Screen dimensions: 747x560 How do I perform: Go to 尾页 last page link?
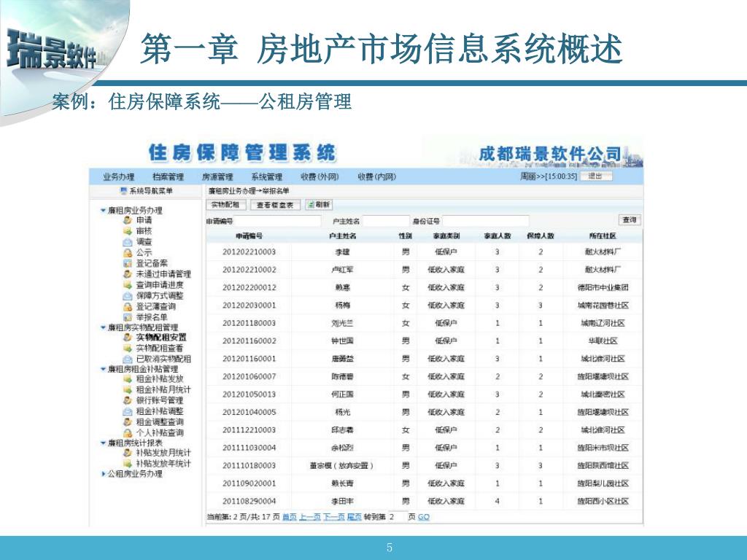pos(354,517)
